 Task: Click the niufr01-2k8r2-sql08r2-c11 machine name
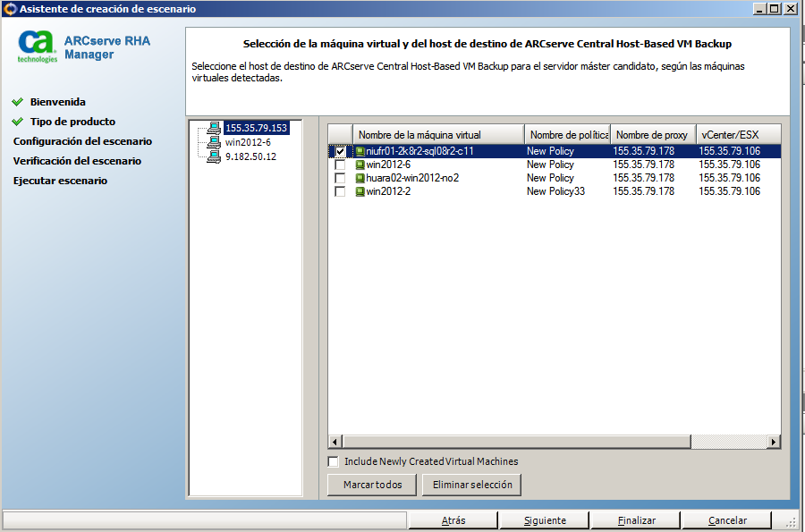point(419,151)
